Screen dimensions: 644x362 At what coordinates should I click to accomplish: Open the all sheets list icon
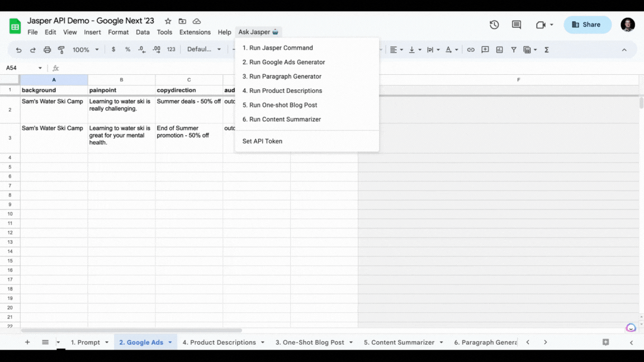(x=45, y=342)
